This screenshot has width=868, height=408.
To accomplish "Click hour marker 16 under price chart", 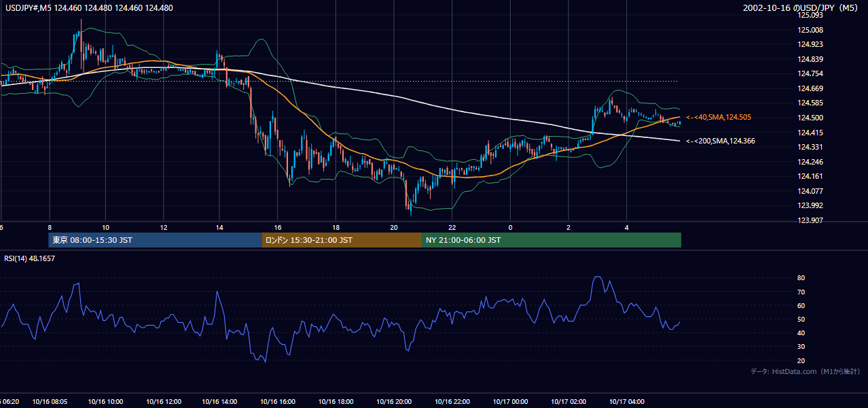I will [x=278, y=227].
